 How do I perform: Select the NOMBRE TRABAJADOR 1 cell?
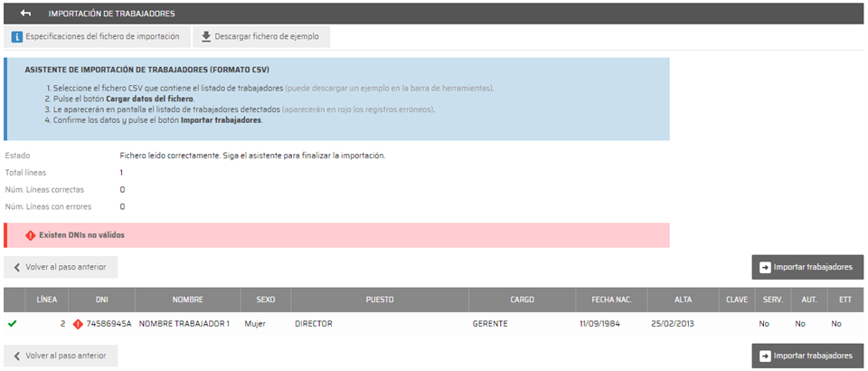click(184, 323)
